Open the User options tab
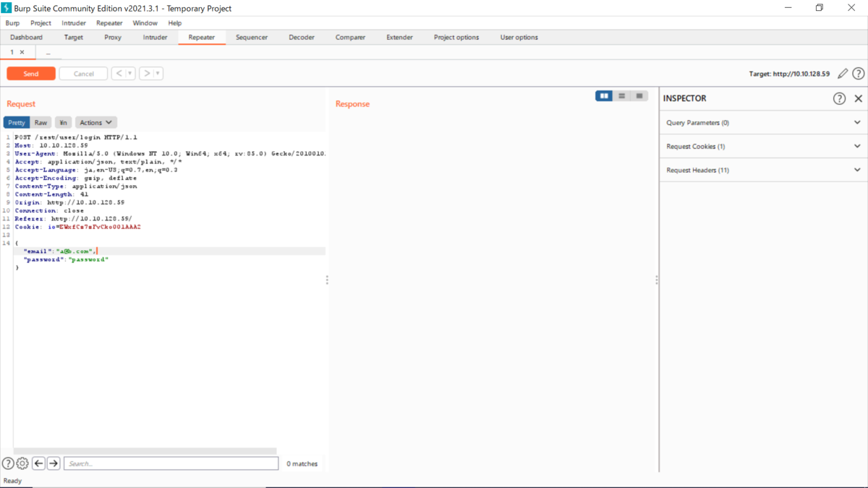The width and height of the screenshot is (868, 488). pos(519,38)
